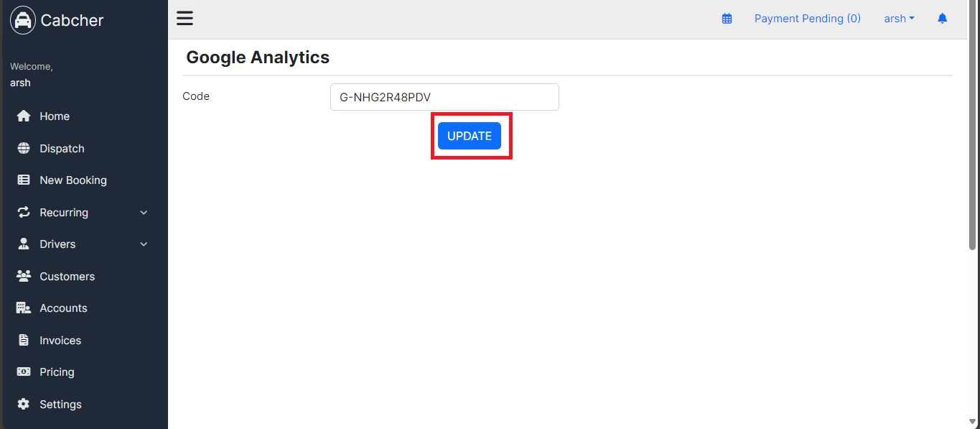Click the Cabcher taxi logo icon
This screenshot has height=429, width=980.
point(23,20)
